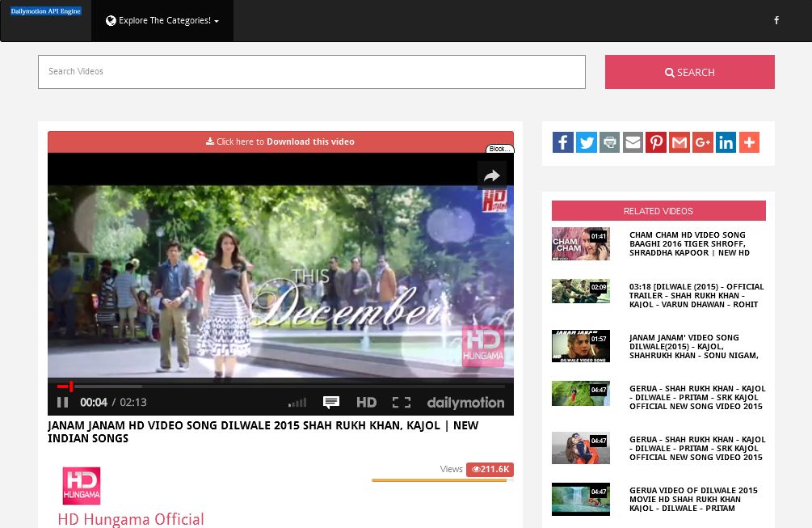Open the JANAM JANAM' VIDEO SONG Sonu Nigam link
The height and width of the screenshot is (528, 812).
(694, 347)
